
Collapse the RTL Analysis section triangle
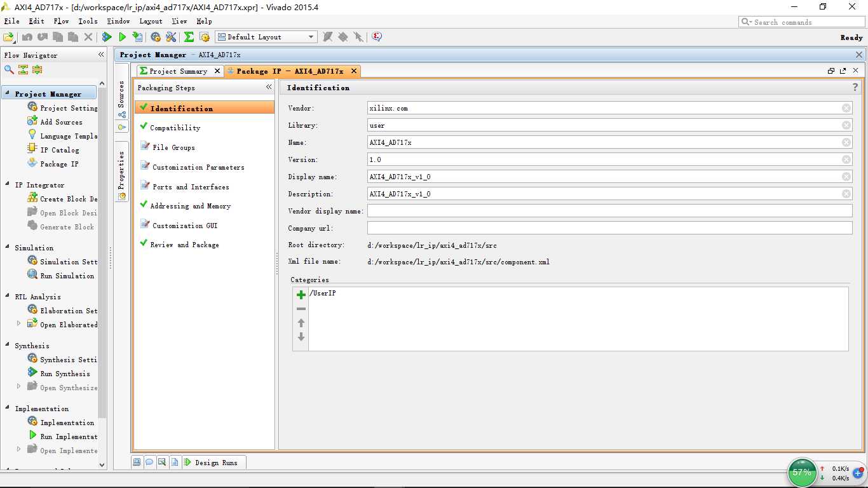pos(6,297)
